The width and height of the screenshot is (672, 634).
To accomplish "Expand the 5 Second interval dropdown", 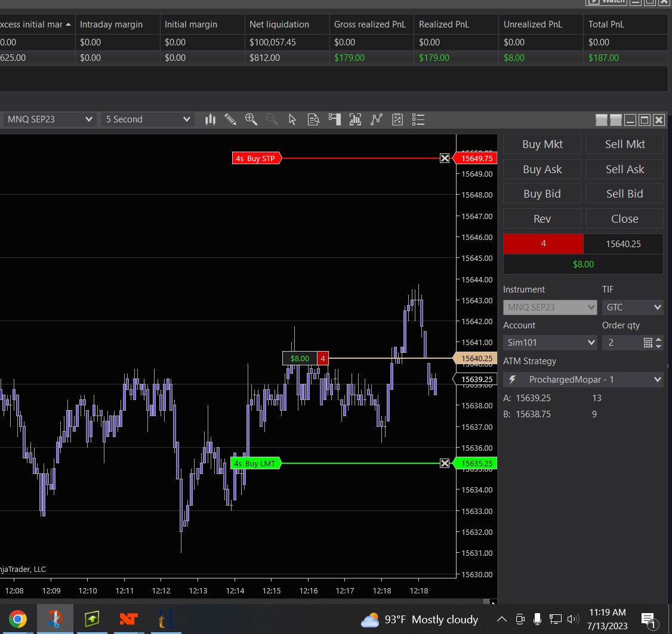I will coord(147,119).
